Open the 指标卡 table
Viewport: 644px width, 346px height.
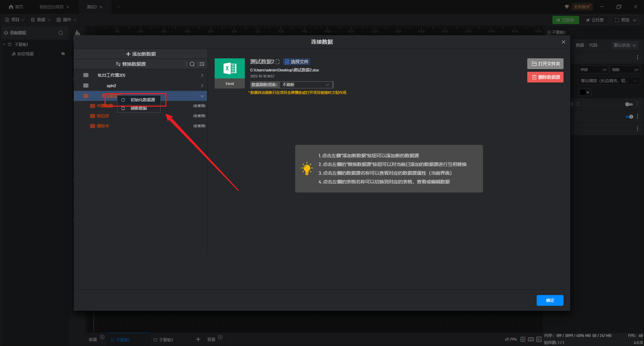(103, 126)
